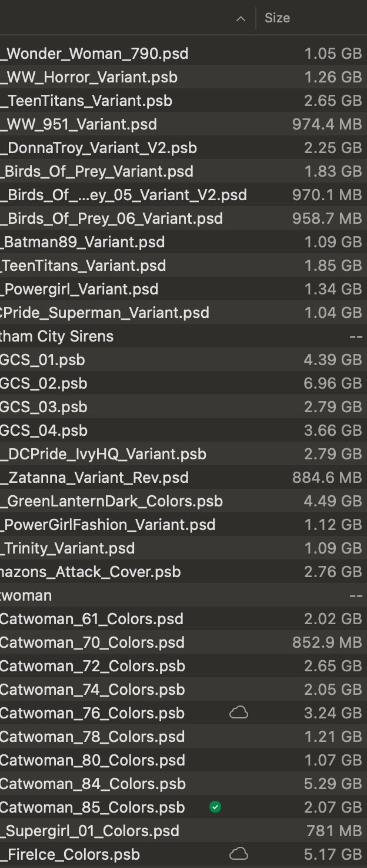Click the green synced checkmark on Catwoman_85_Colors.psb

pyautogui.click(x=215, y=807)
